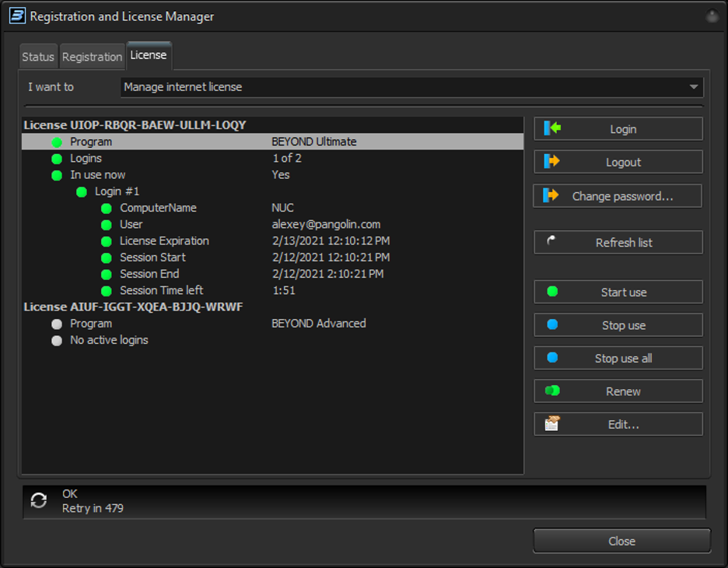728x568 pixels.
Task: Click the '1 of 2' logins value
Action: point(287,158)
